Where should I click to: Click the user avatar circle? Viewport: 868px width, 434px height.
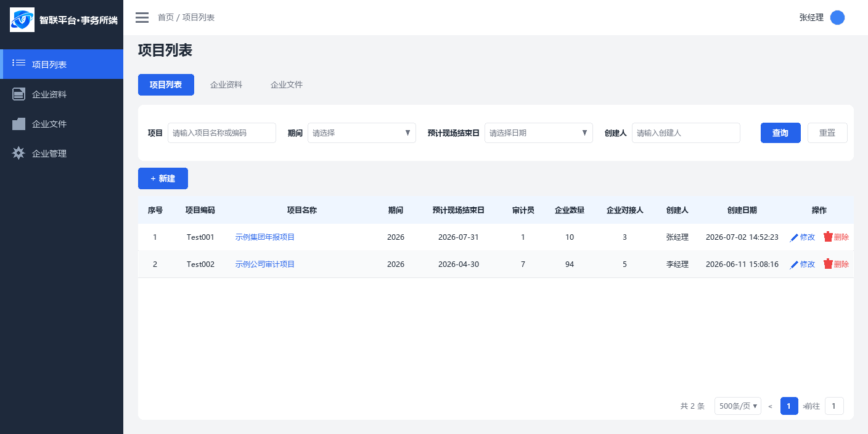click(x=837, y=17)
